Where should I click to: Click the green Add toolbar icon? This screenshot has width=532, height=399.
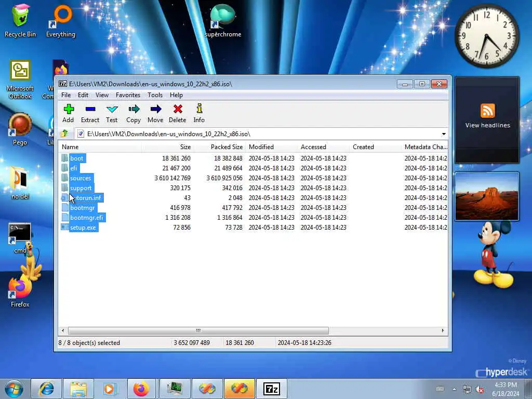tap(68, 109)
